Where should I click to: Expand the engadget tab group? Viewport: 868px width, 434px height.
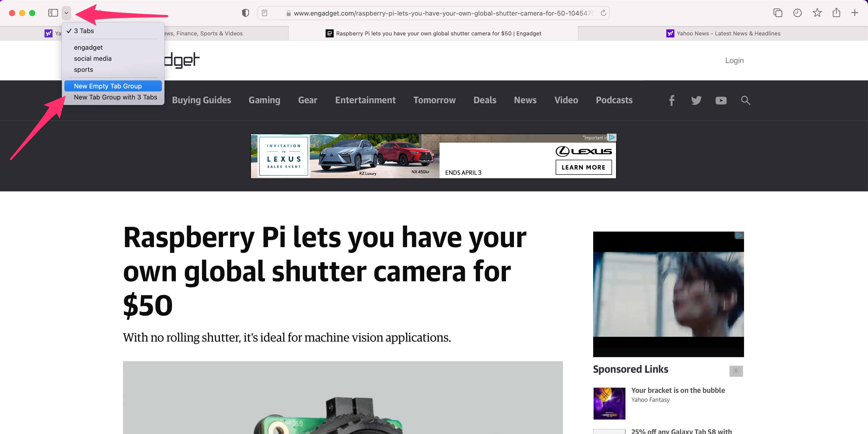(88, 47)
